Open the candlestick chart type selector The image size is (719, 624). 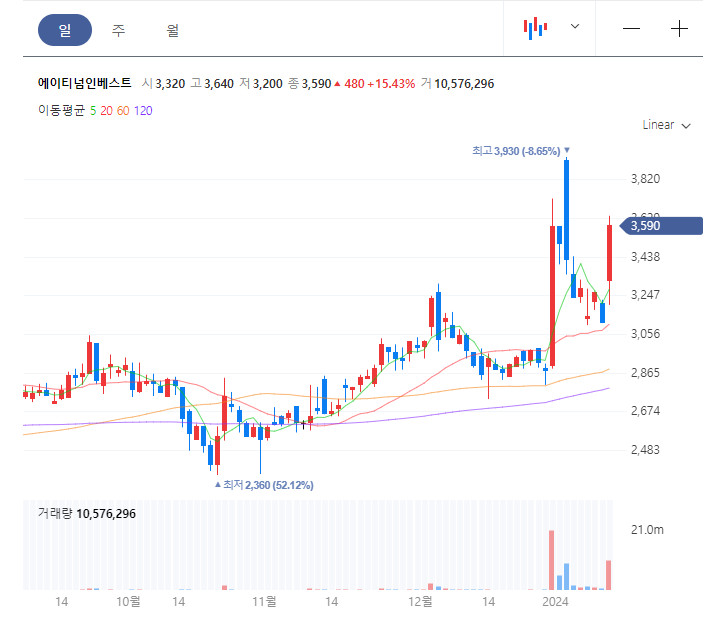click(535, 28)
